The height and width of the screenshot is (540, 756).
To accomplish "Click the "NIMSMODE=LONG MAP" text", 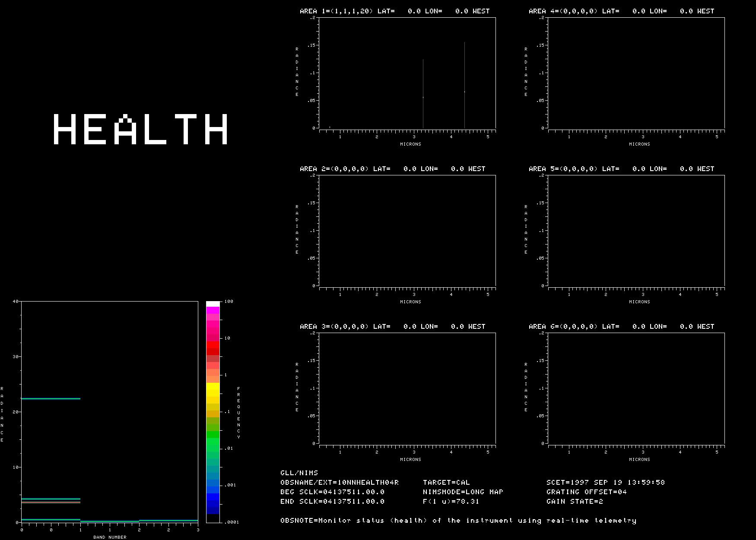I will [x=463, y=492].
